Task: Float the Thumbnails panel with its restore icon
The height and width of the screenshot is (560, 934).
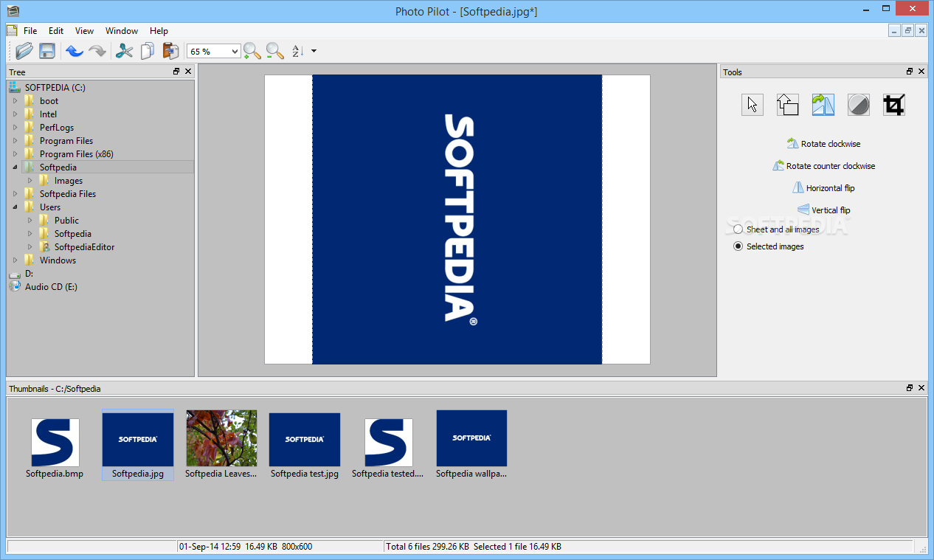Action: [910, 387]
